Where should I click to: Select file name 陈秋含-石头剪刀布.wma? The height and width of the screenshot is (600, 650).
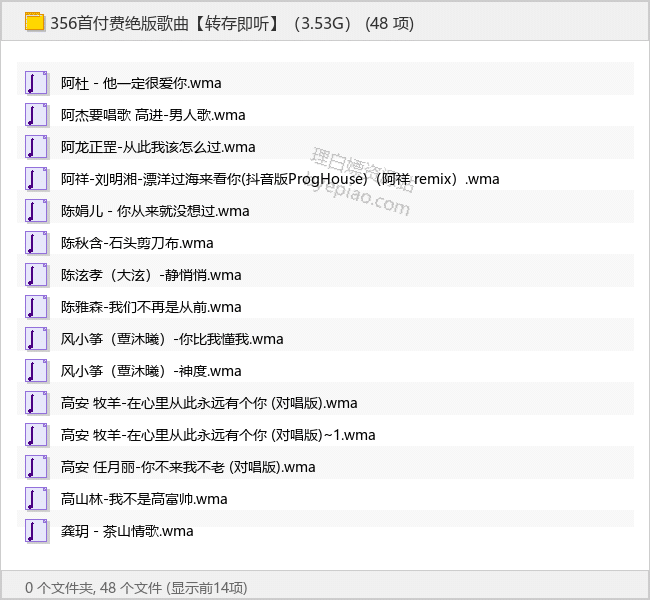[x=137, y=243]
